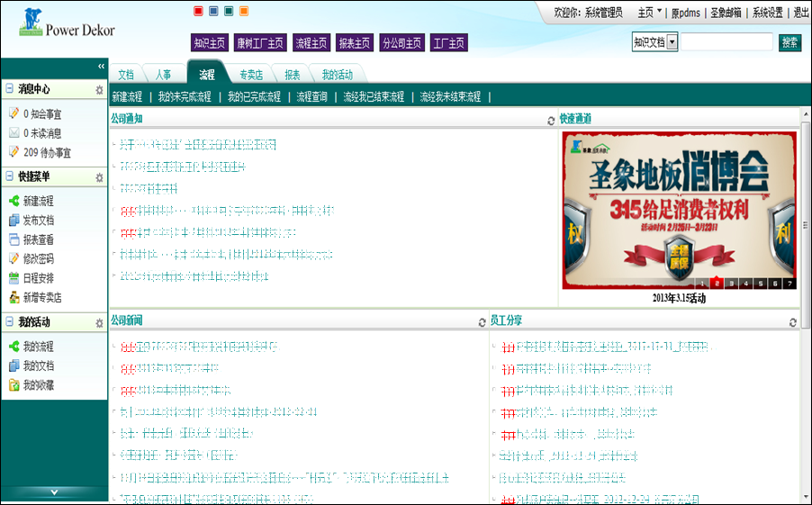
Task: Click the 我的收藏 sidebar icon
Action: click(14, 385)
